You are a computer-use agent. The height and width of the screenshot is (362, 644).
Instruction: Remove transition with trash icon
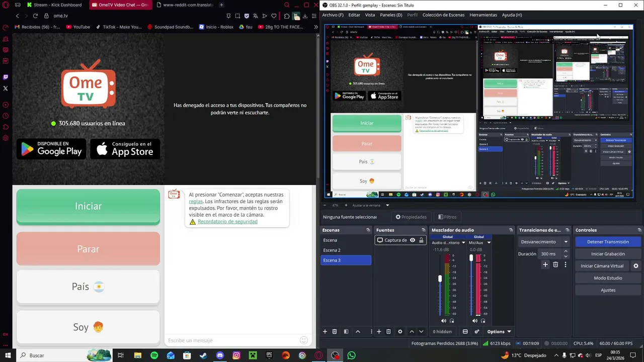click(555, 264)
